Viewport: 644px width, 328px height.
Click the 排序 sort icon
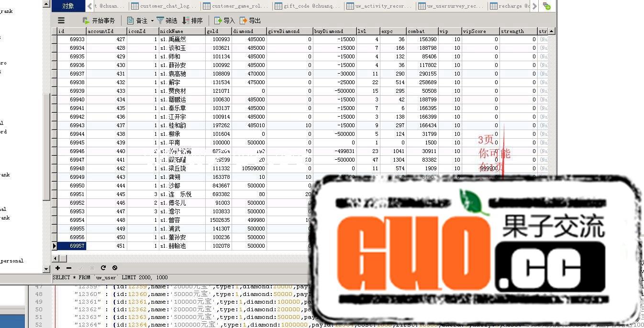186,21
